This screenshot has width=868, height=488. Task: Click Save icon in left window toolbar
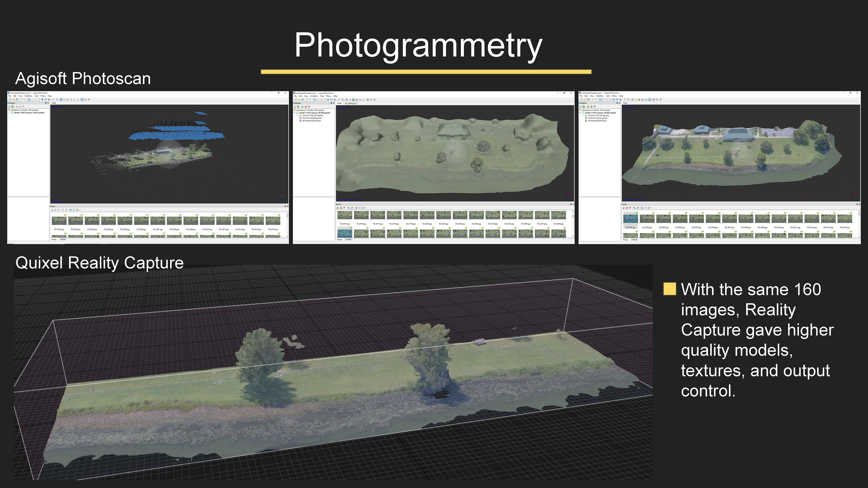click(17, 100)
